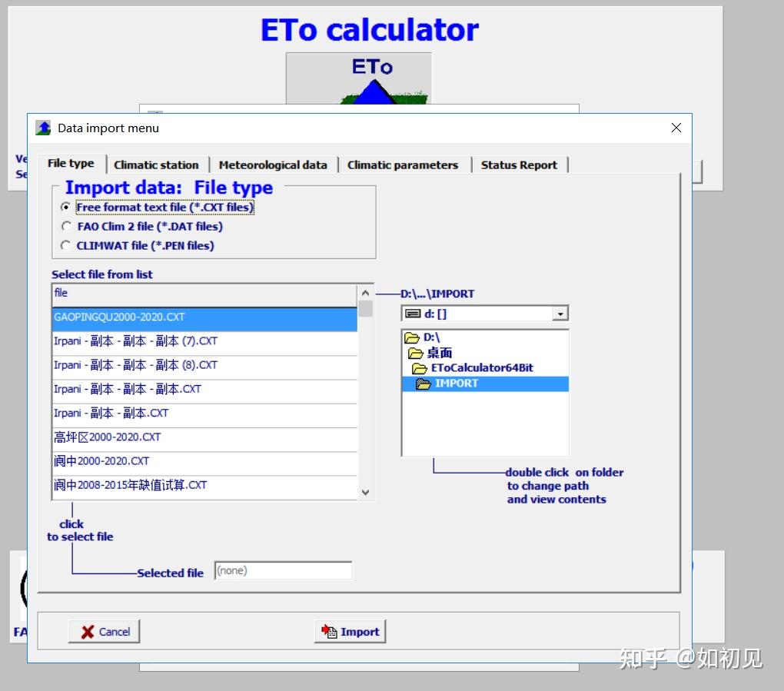784x691 pixels.
Task: Click the ETo calculator icon in the title bar
Action: 43,128
